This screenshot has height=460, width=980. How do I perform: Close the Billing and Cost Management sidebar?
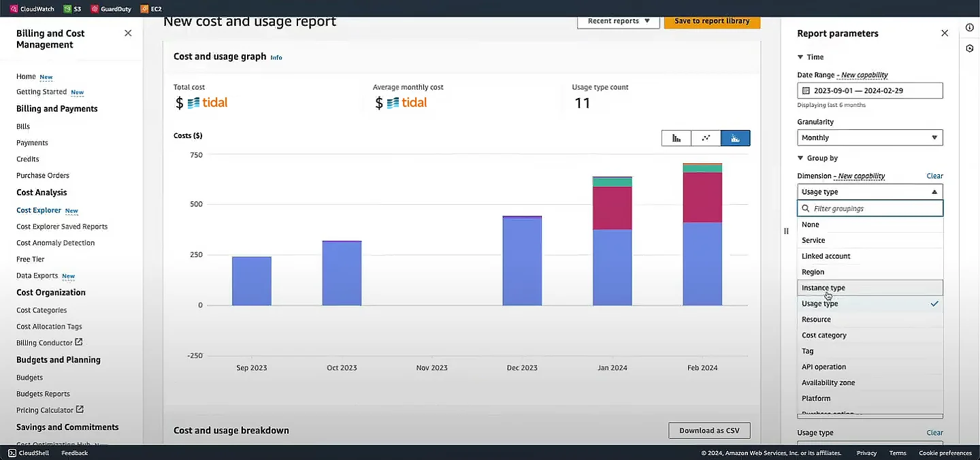128,33
